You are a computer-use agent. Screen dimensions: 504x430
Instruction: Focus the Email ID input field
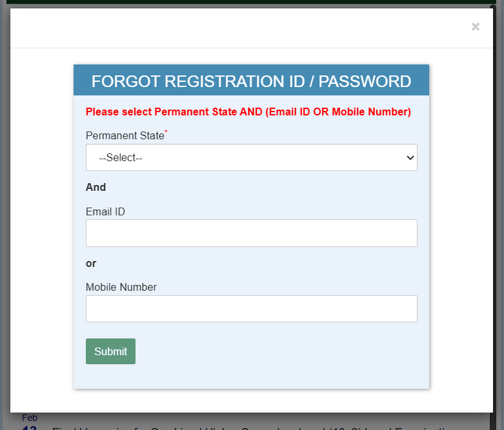coord(251,233)
